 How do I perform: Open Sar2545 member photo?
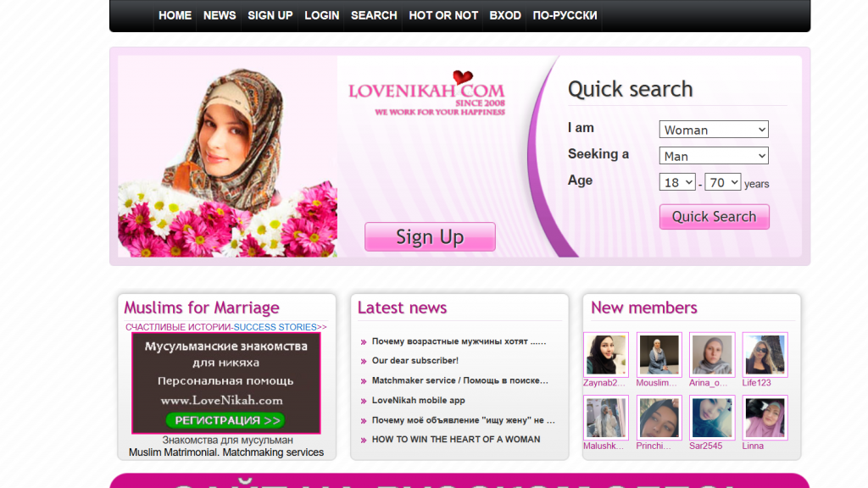point(712,418)
